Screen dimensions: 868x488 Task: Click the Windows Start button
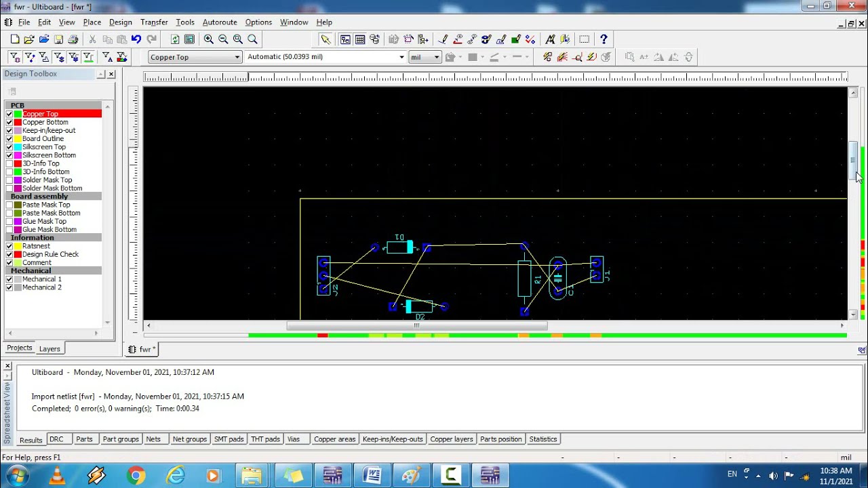[17, 476]
